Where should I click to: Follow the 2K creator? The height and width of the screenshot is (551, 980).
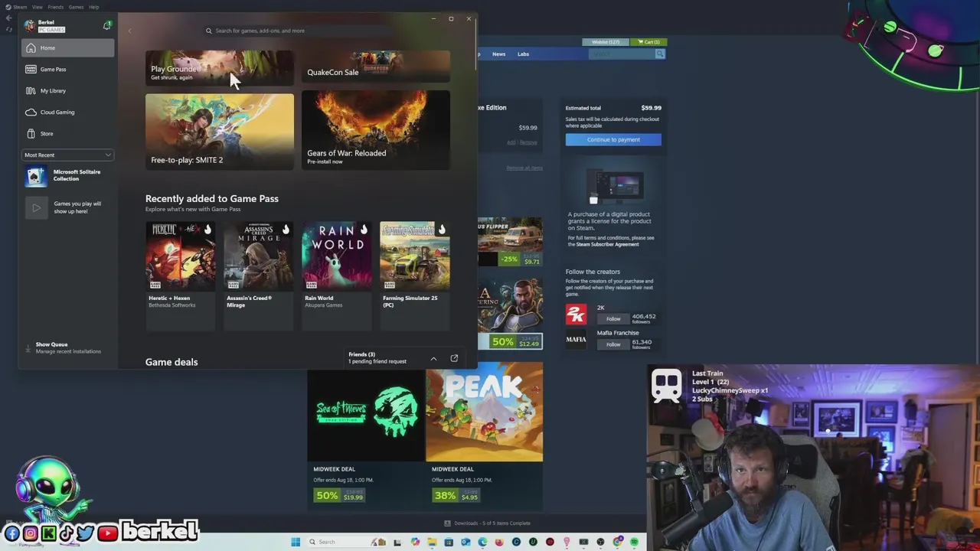tap(613, 318)
